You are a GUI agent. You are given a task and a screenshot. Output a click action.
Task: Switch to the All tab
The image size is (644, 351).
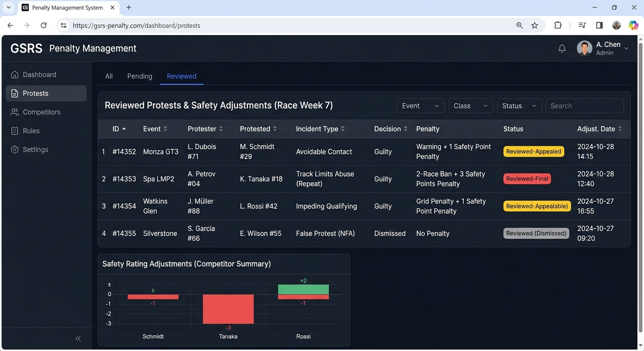[x=109, y=76]
